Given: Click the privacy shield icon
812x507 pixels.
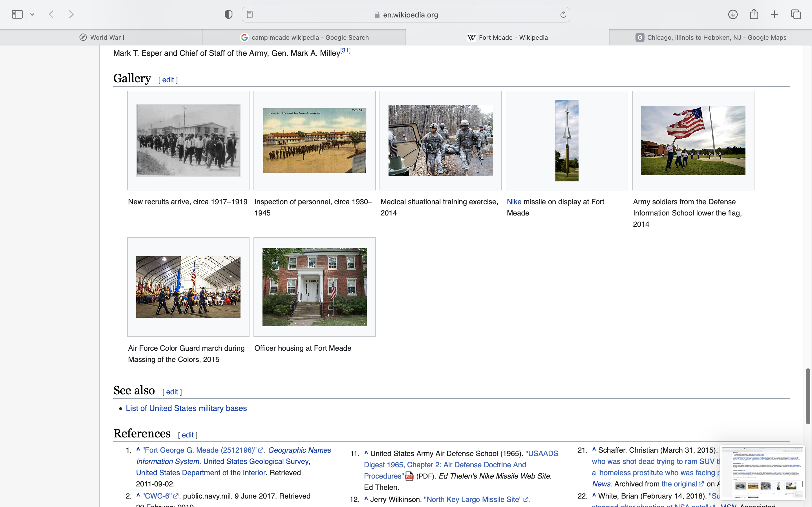Looking at the screenshot, I should pyautogui.click(x=228, y=14).
